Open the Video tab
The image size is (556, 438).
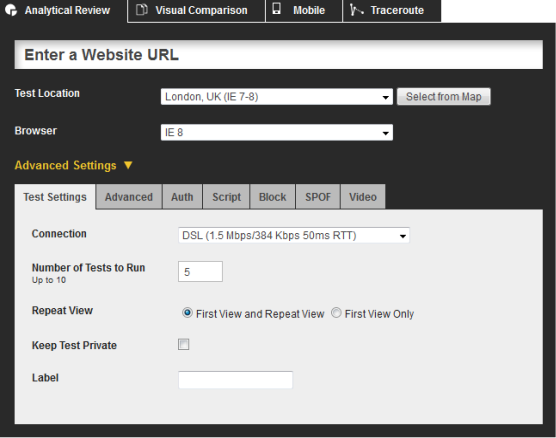(x=363, y=197)
